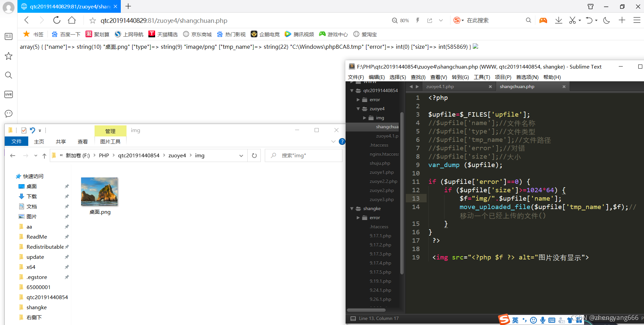Bookmark page with the star icon
Screen dimensions: 644x325
[x=93, y=21]
